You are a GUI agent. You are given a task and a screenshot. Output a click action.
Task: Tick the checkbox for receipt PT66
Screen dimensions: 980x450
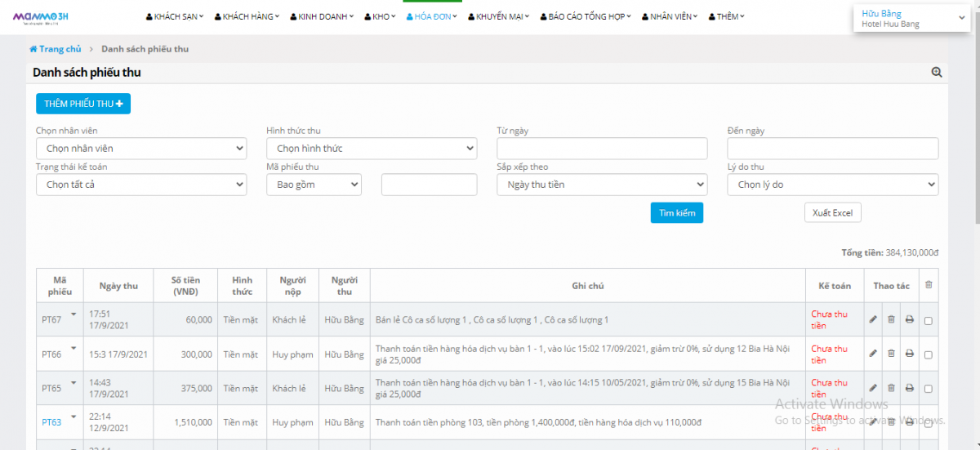point(928,355)
